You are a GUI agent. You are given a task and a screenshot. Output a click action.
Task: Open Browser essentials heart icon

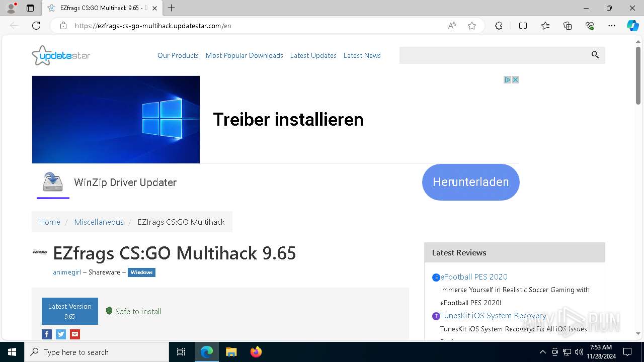coord(590,26)
